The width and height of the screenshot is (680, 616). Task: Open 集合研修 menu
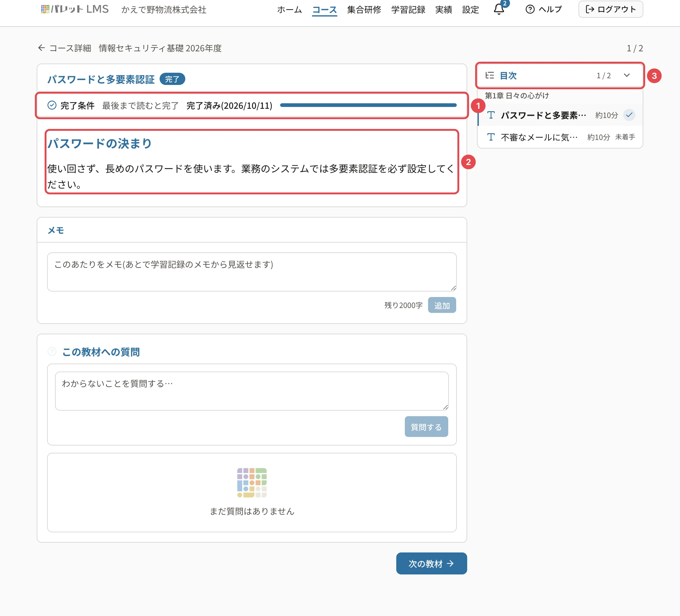click(364, 9)
